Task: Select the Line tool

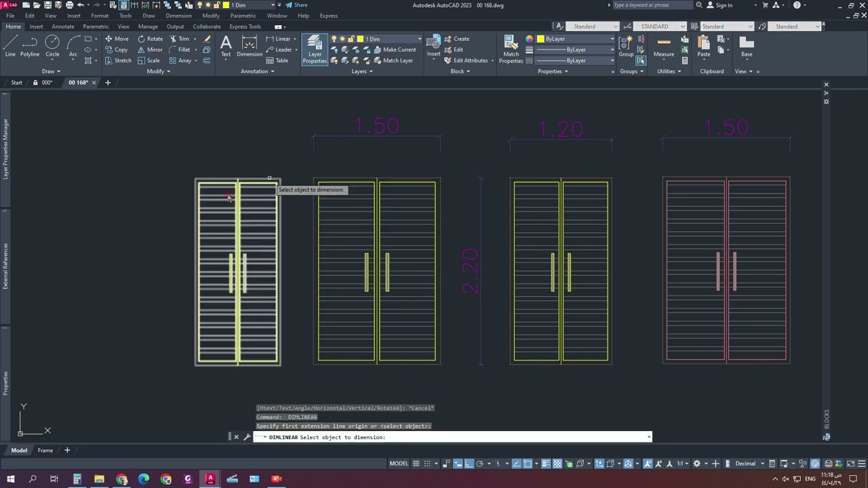Action: coord(10,46)
